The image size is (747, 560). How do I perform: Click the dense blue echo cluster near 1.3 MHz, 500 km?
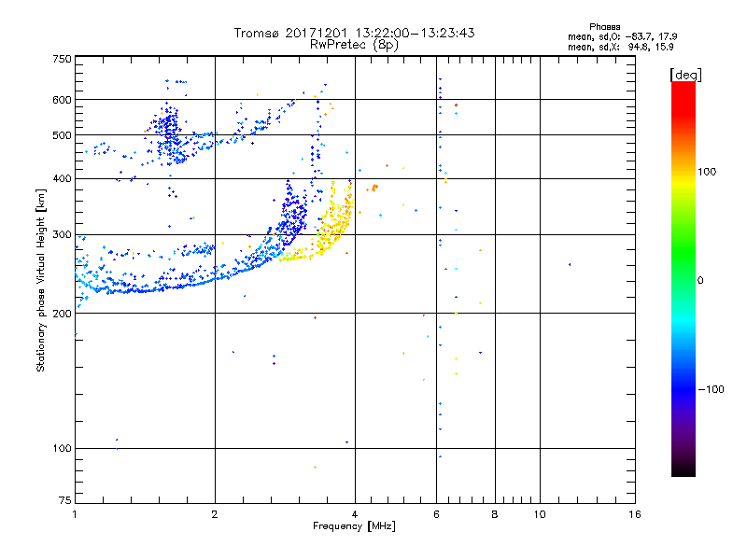tap(169, 135)
